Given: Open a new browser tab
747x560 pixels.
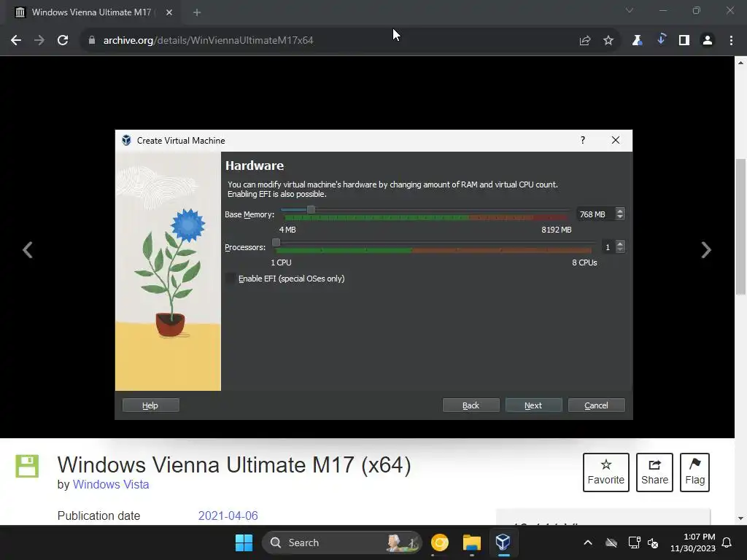Looking at the screenshot, I should tap(197, 12).
